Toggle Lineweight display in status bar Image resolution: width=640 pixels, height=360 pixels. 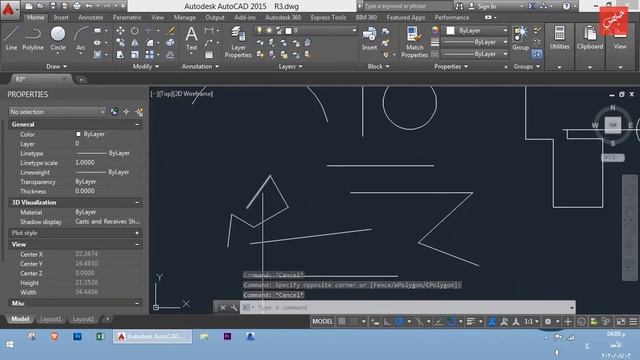(471, 322)
